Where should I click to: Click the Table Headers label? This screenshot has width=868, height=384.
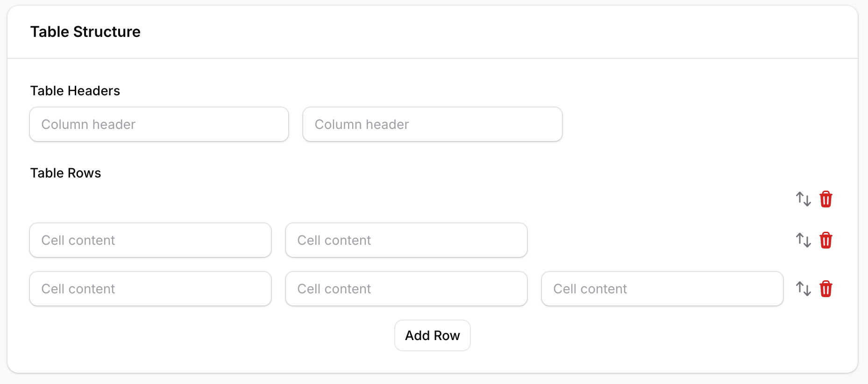[x=75, y=91]
